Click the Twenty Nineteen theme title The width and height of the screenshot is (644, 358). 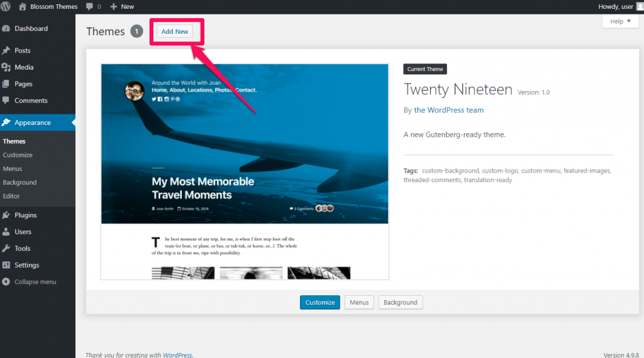(458, 89)
